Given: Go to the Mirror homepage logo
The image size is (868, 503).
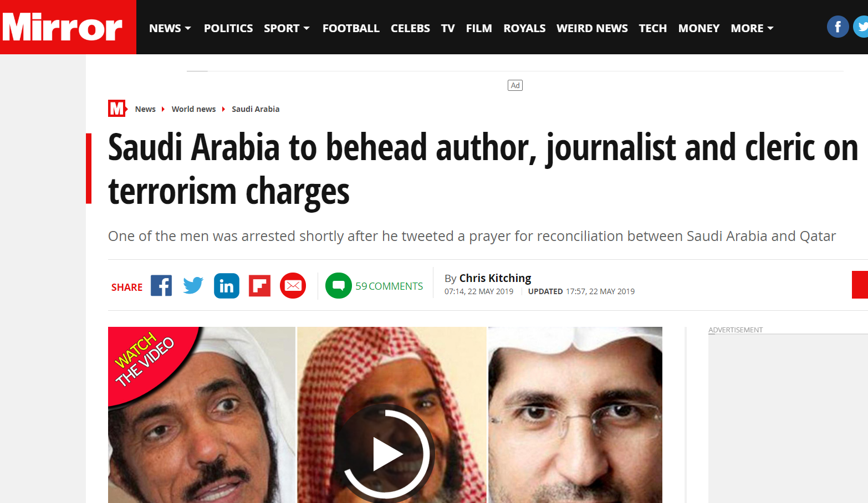Looking at the screenshot, I should (x=63, y=27).
